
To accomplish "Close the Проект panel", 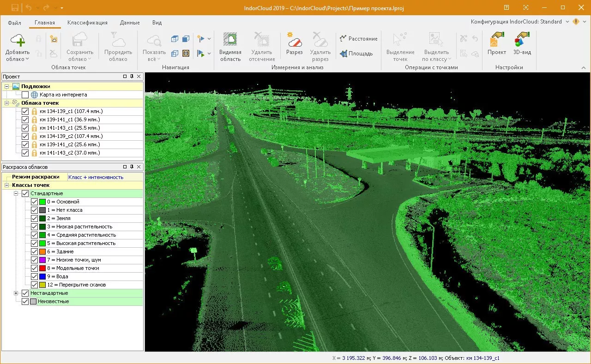I will 139,77.
